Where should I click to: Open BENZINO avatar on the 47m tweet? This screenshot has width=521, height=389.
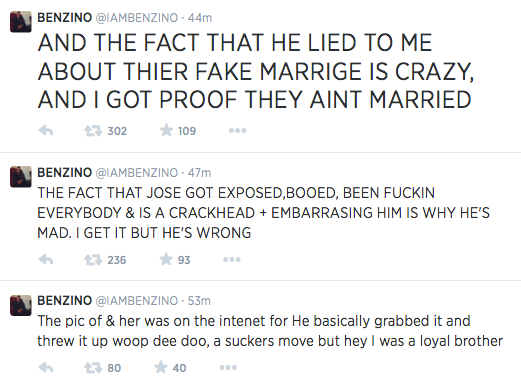pos(21,177)
